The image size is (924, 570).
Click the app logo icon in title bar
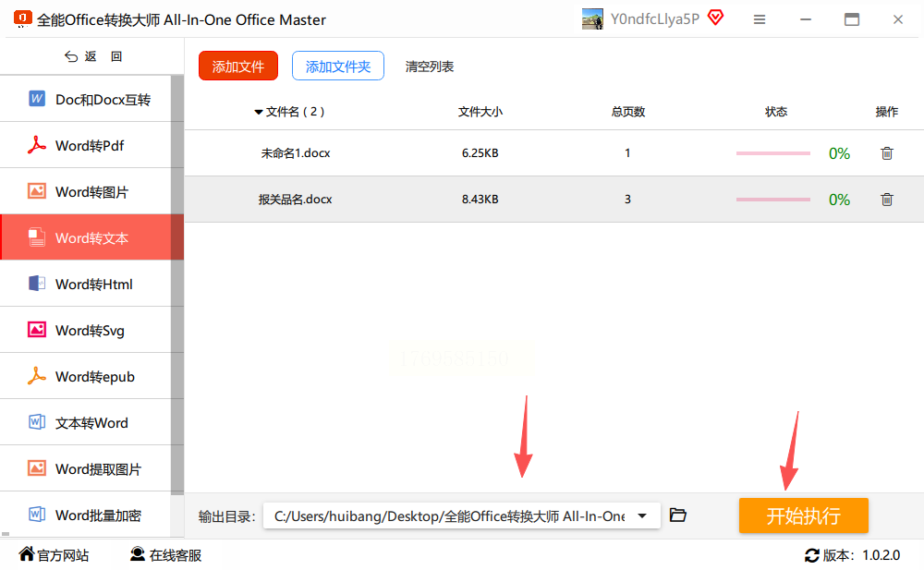tap(22, 18)
